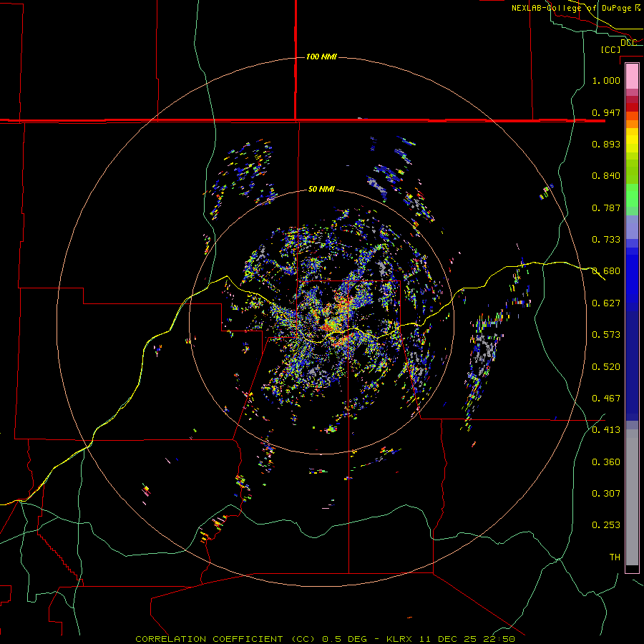Click the 0.627 legend value
The width and height of the screenshot is (644, 644).
point(606,303)
